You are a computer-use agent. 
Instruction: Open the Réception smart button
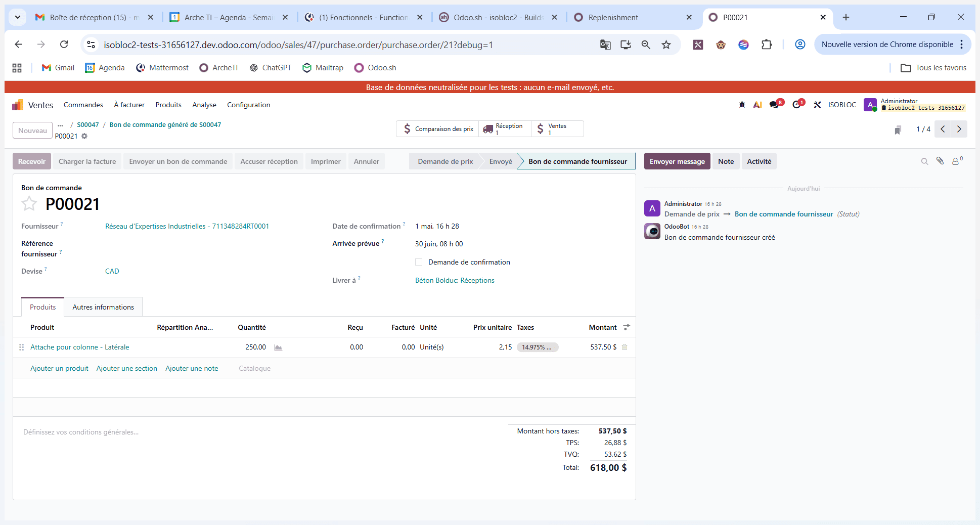(x=505, y=129)
